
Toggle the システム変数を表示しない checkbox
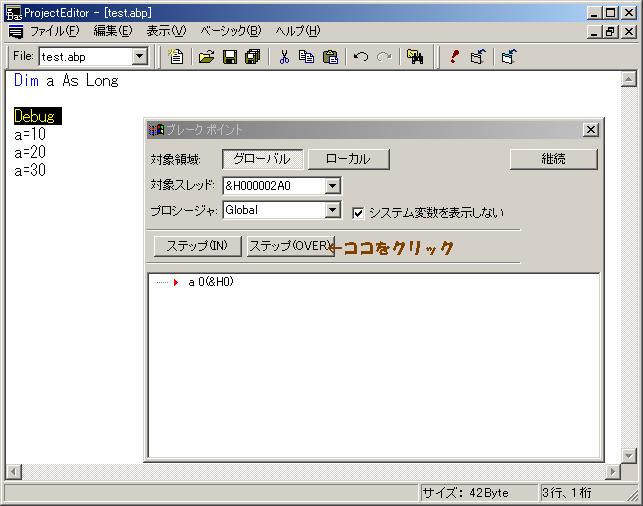point(358,213)
